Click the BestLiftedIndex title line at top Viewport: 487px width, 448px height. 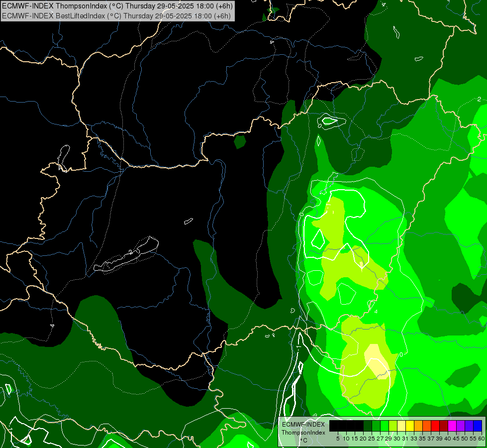(x=116, y=15)
